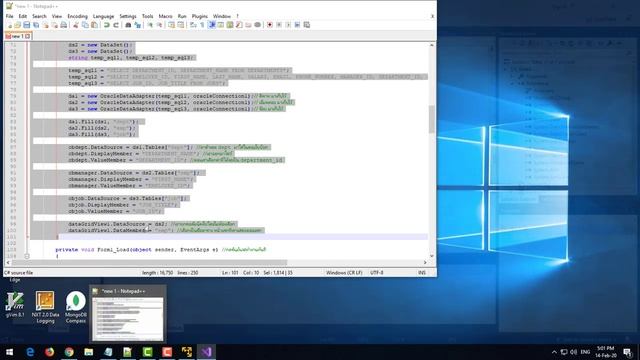Open the Windows Start menu
The height and width of the screenshot is (360, 640).
click(x=9, y=352)
